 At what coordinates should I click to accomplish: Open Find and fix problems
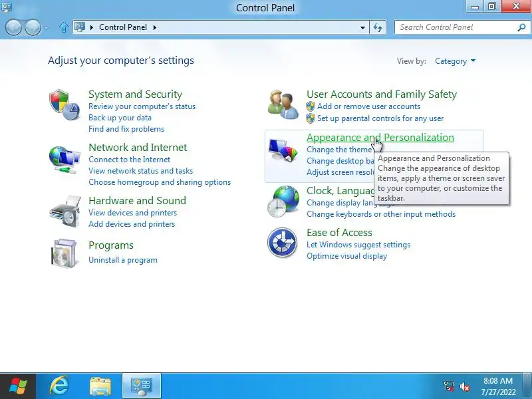coord(126,129)
